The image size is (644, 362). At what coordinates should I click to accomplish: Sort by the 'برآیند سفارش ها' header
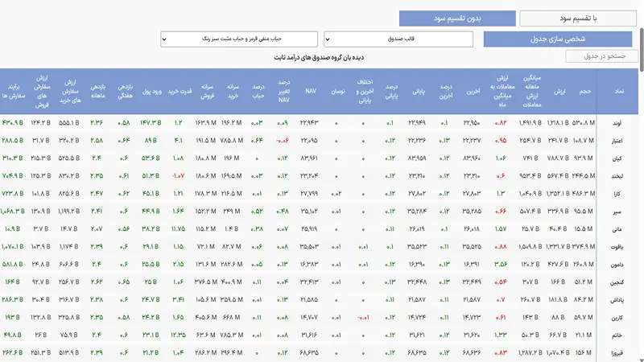click(14, 91)
